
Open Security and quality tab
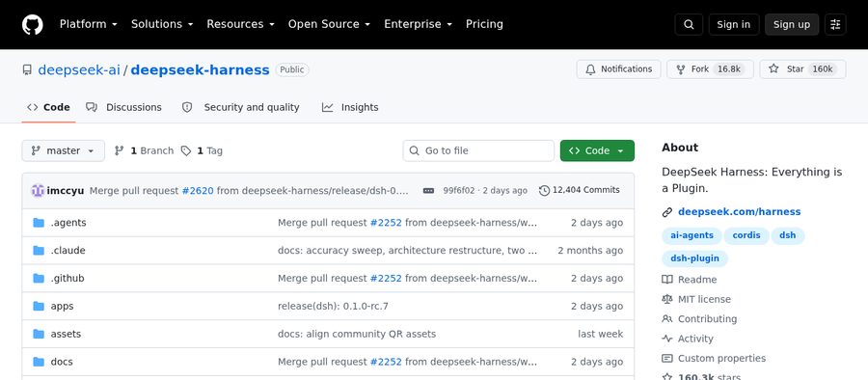point(241,107)
